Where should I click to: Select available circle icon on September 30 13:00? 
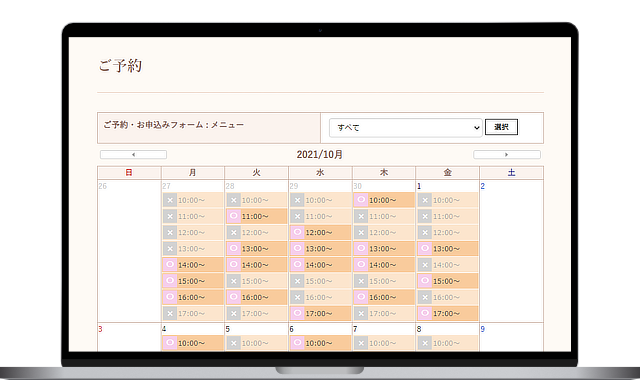(361, 249)
